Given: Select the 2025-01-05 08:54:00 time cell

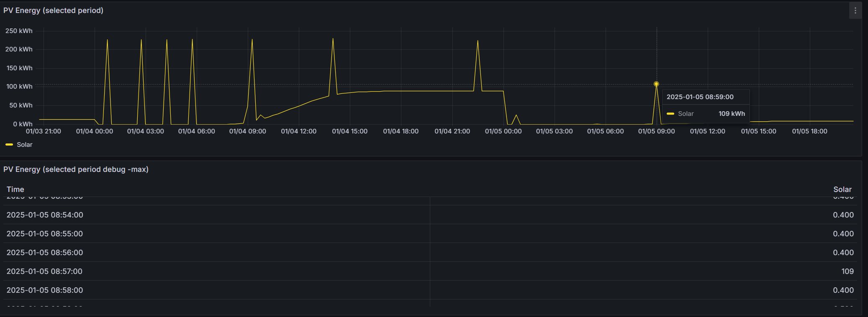Looking at the screenshot, I should pos(45,215).
